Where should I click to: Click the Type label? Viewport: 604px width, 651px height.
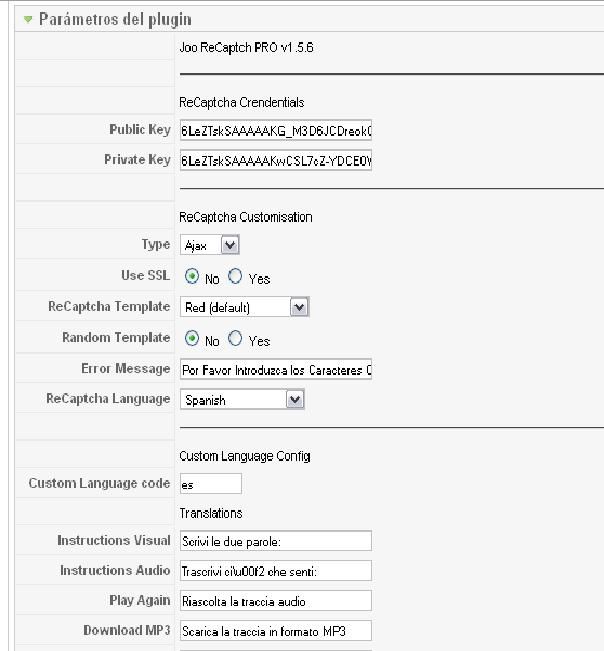[x=156, y=245]
